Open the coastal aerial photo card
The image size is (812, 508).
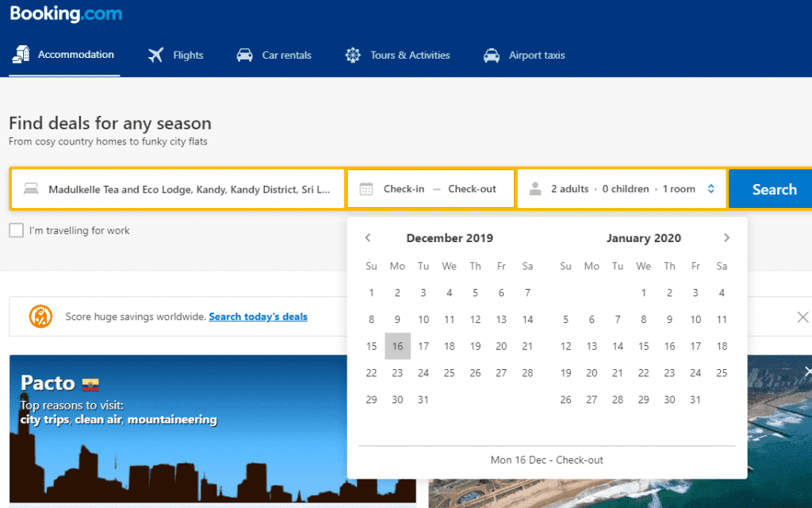click(779, 430)
